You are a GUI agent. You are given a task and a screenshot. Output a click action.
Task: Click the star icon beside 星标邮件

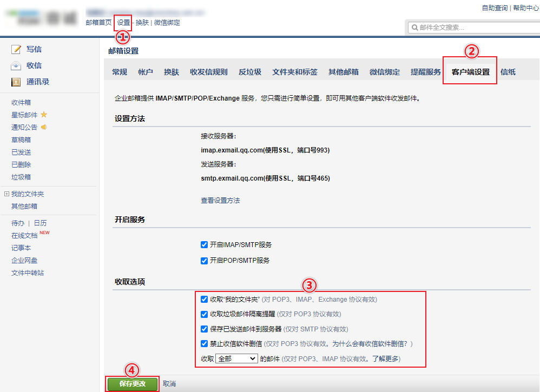(x=44, y=115)
